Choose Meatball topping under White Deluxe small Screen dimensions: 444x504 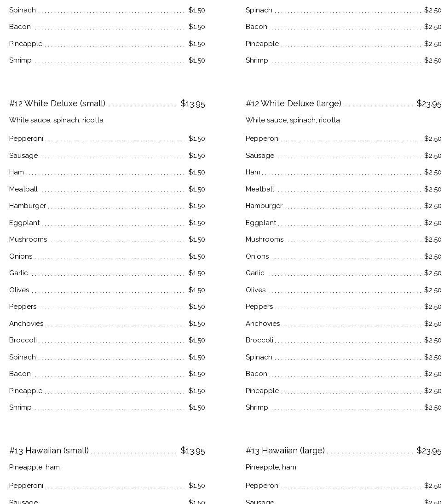(x=23, y=189)
